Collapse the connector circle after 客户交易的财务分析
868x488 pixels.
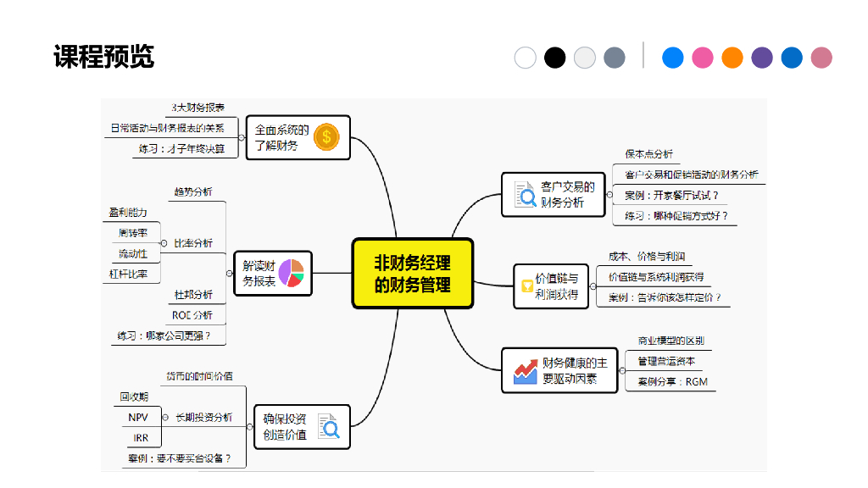tap(611, 192)
